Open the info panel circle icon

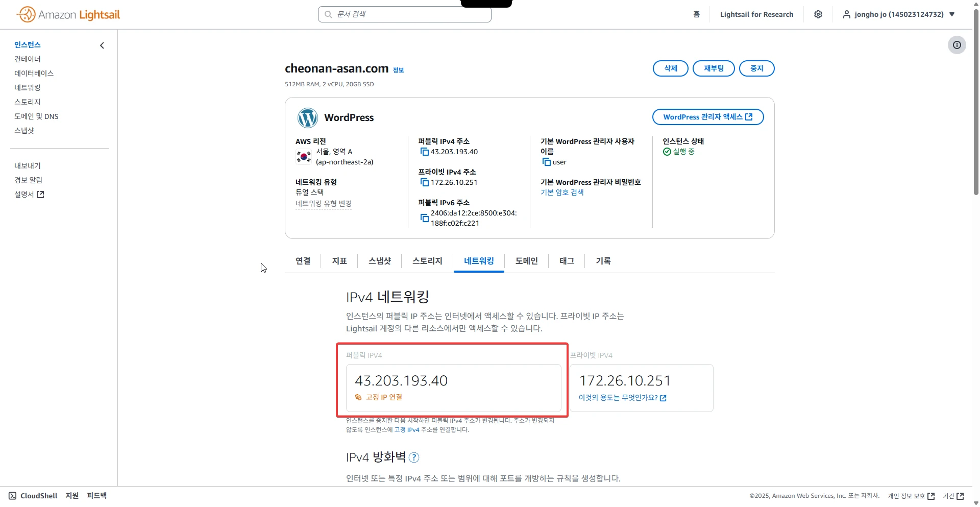(x=957, y=45)
